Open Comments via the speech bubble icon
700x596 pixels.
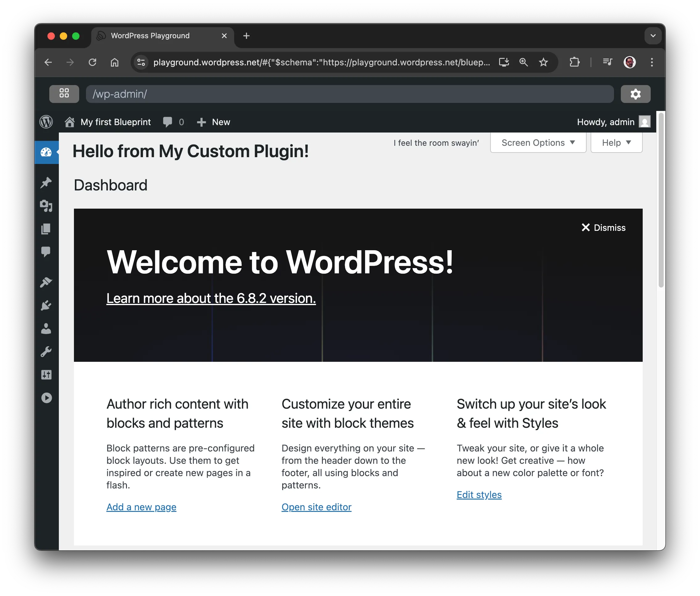(x=46, y=251)
